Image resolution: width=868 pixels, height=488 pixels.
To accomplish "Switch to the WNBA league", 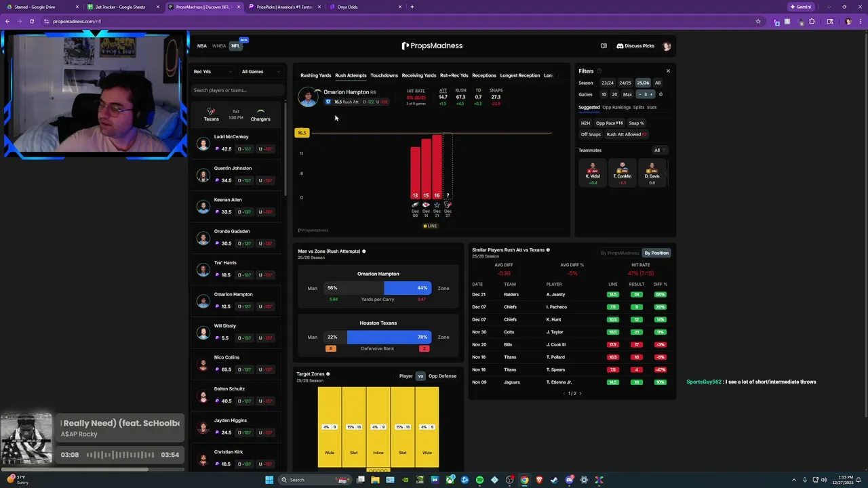I will click(219, 46).
